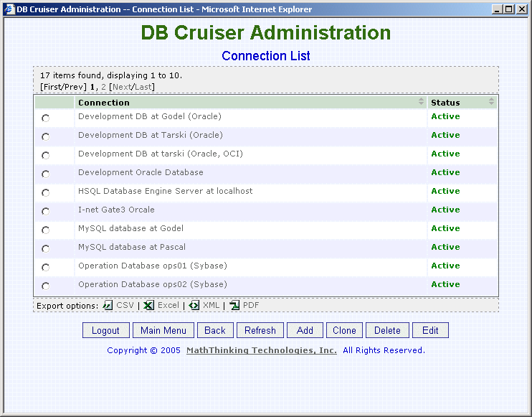The image size is (532, 417).
Task: Click the Delete button
Action: 387,330
